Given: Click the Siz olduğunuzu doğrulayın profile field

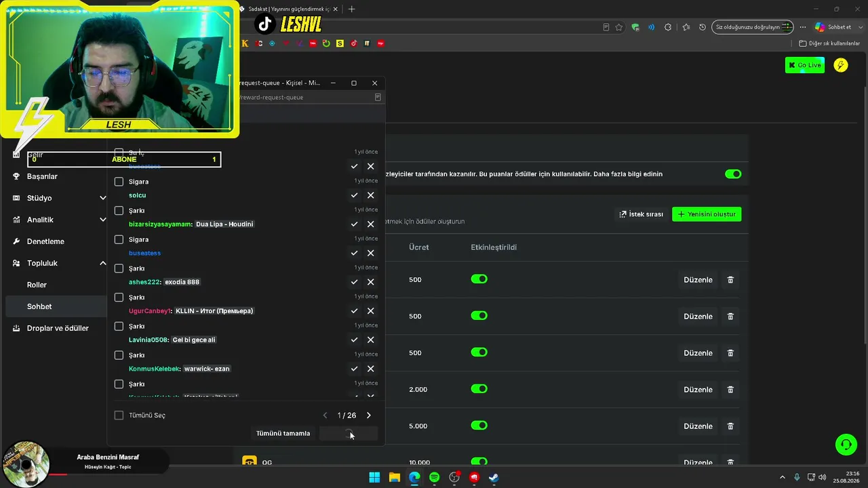Looking at the screenshot, I should click(753, 27).
